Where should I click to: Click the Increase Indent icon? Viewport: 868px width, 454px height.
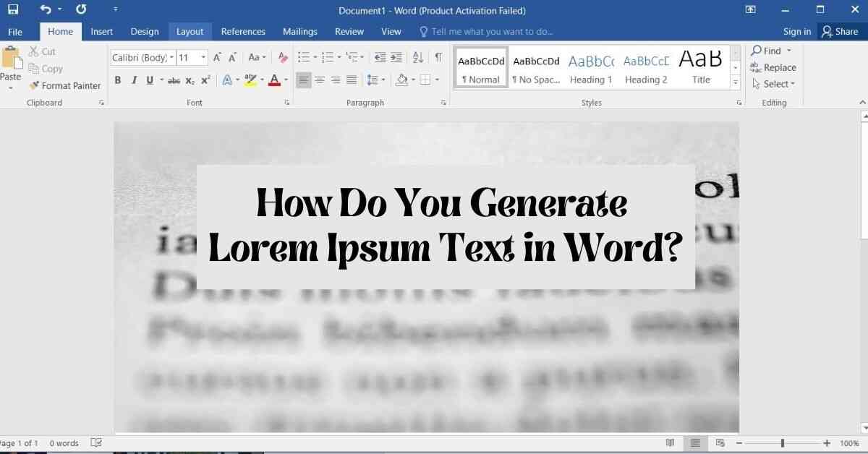click(396, 58)
